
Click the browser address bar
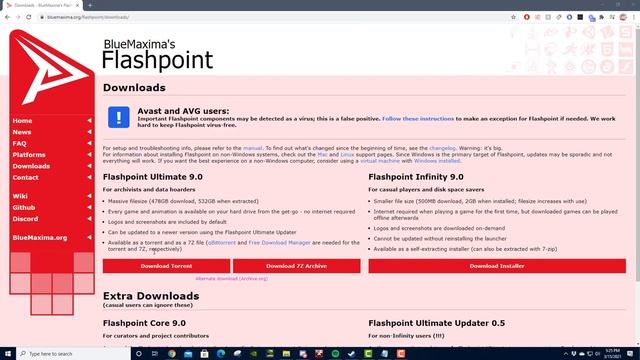tap(273, 17)
